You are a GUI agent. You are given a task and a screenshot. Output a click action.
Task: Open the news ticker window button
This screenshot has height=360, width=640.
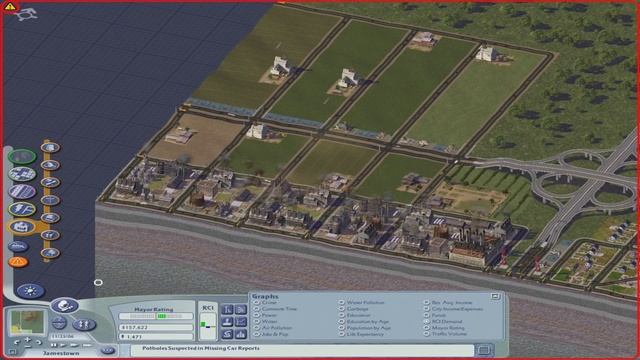(x=484, y=350)
